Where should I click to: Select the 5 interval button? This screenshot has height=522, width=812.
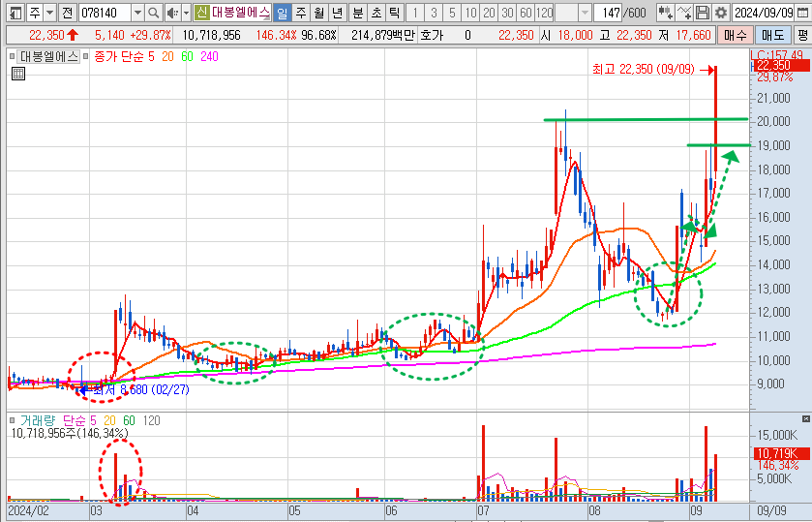(x=452, y=13)
